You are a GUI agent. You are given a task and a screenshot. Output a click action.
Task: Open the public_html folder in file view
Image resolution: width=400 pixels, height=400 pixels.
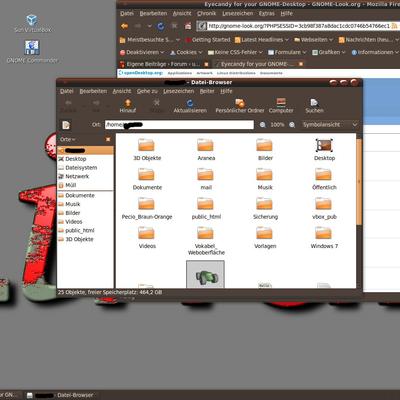click(x=206, y=208)
